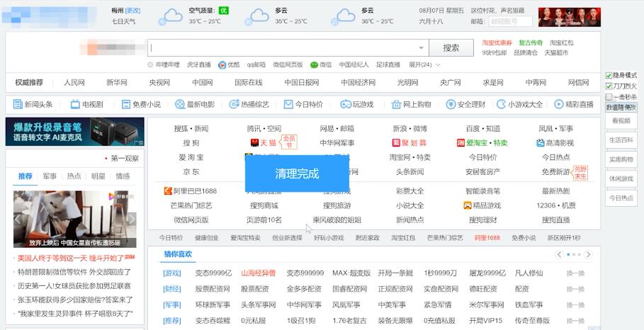Open the 安全理财 yen icon
Viewport: 644px width, 330px height.
pyautogui.click(x=451, y=104)
